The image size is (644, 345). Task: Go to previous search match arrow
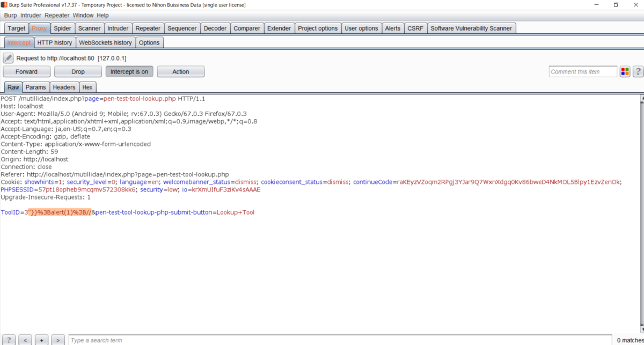(25, 340)
